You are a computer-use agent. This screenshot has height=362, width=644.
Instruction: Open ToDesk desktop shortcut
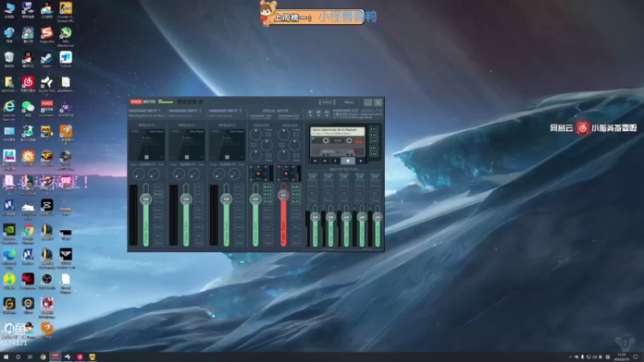65,60
